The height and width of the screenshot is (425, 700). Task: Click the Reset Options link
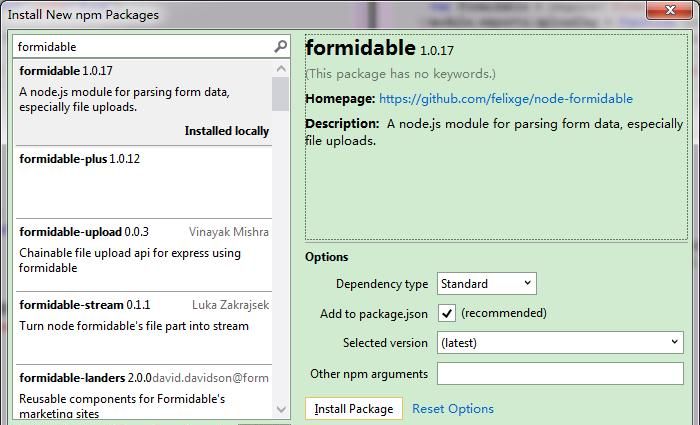453,408
